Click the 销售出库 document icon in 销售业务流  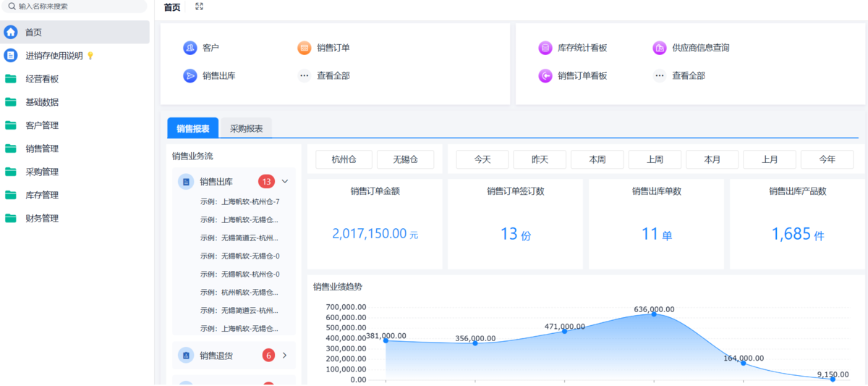[x=186, y=182]
